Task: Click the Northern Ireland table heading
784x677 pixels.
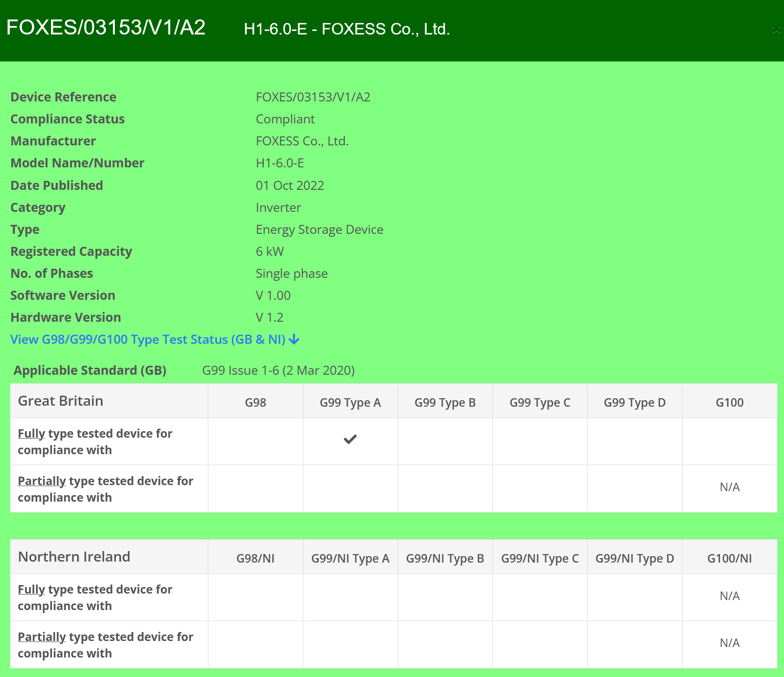Action: tap(74, 557)
